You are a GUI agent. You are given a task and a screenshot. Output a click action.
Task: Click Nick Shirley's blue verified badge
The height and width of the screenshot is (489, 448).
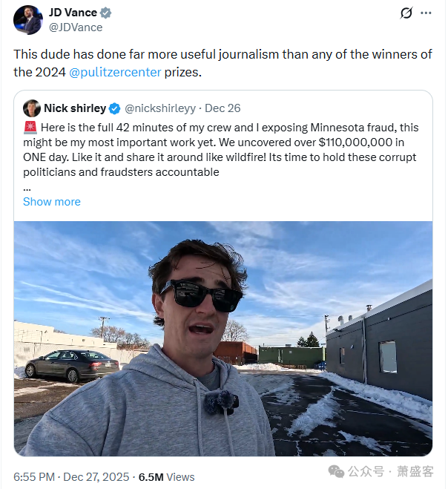[x=114, y=108]
